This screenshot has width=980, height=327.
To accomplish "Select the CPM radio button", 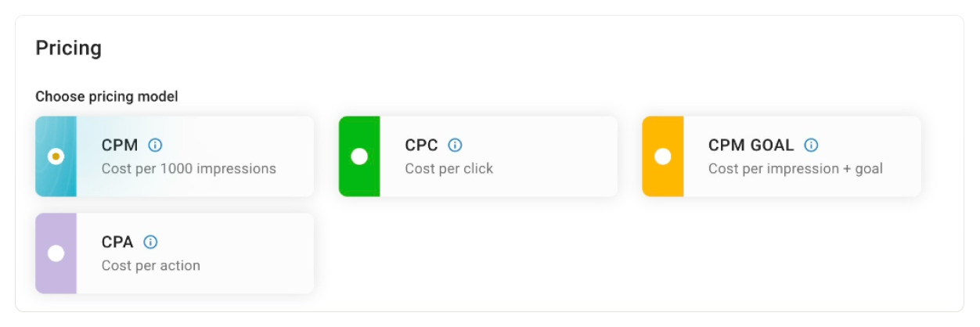I will point(56,156).
